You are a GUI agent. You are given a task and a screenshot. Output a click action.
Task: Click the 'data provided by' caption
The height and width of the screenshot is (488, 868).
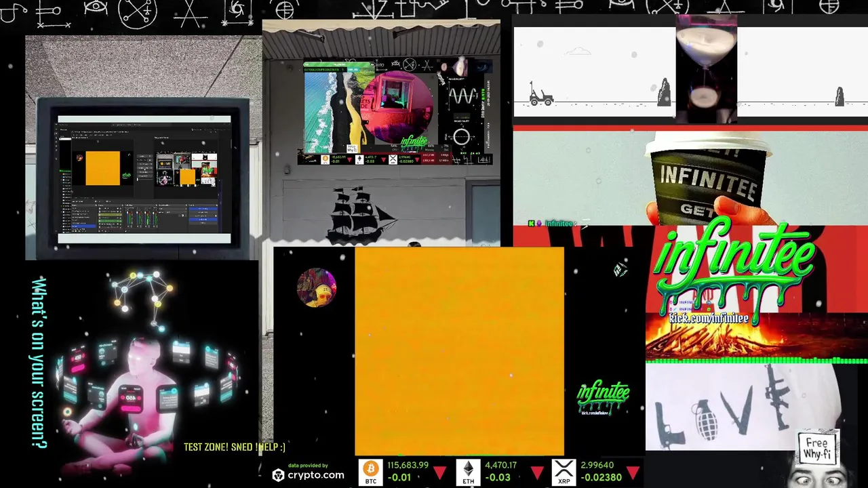tap(308, 465)
